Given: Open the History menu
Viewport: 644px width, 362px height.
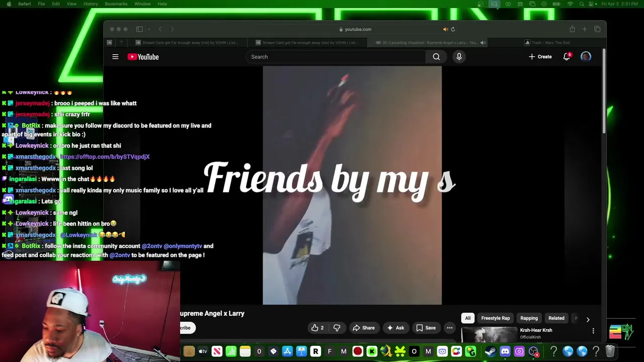Looking at the screenshot, I should tap(91, 4).
